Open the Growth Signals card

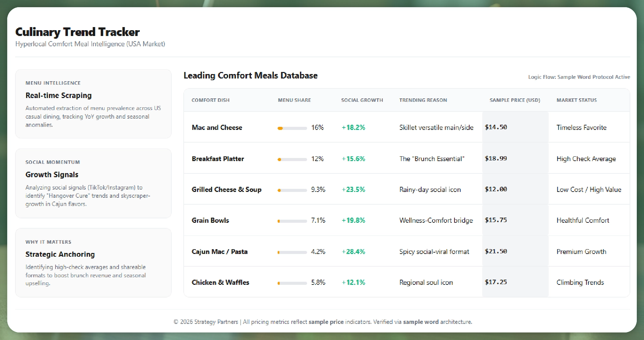(x=93, y=183)
